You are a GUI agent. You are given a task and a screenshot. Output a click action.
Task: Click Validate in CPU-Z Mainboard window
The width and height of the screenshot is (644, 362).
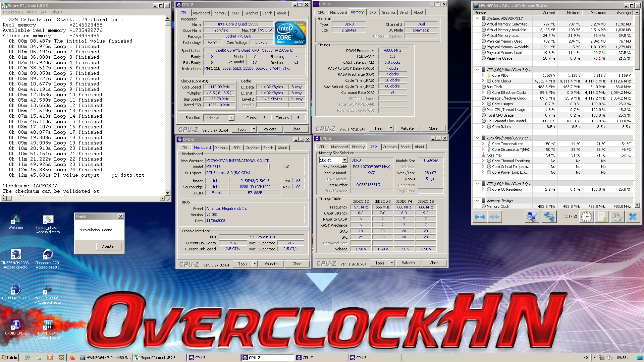(271, 264)
